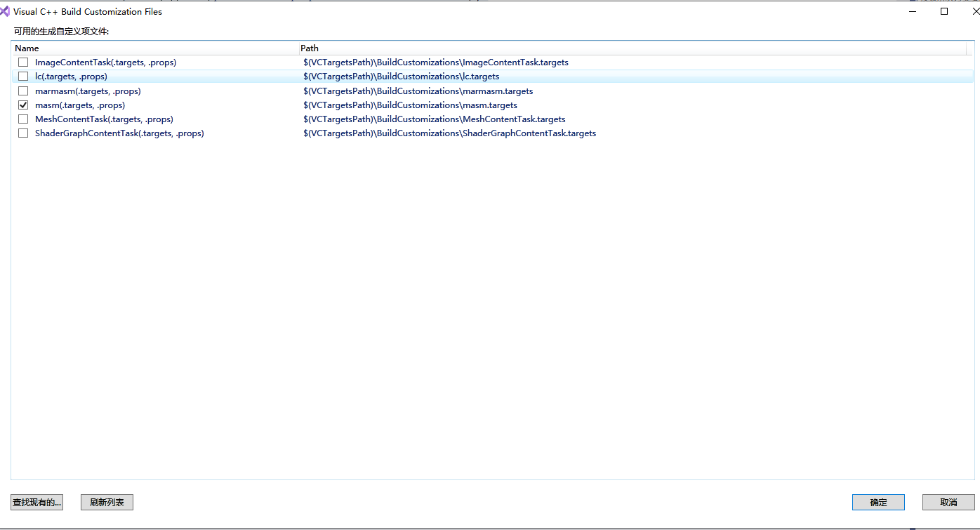Image resolution: width=980 pixels, height=530 pixels.
Task: Minimize the Build Customization Files window
Action: (x=913, y=11)
